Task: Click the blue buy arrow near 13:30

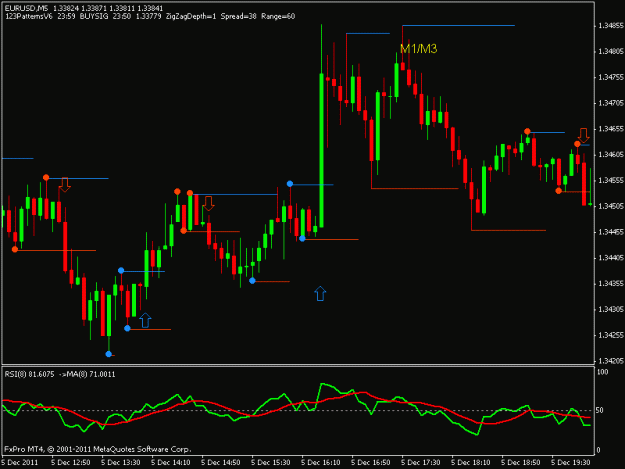Action: point(145,320)
